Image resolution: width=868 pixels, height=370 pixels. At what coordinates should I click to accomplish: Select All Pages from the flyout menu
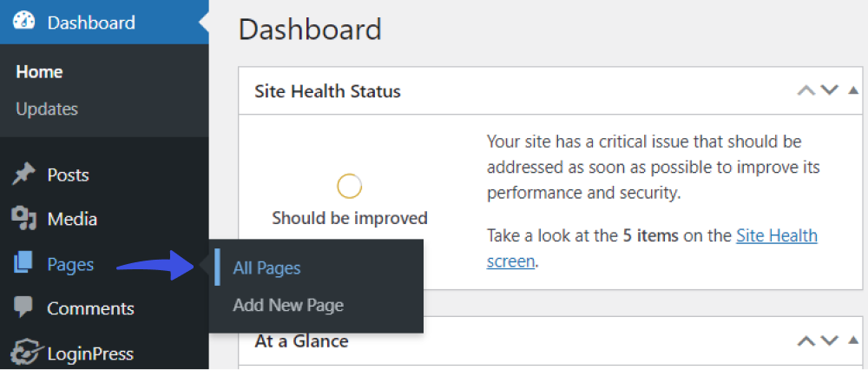266,268
